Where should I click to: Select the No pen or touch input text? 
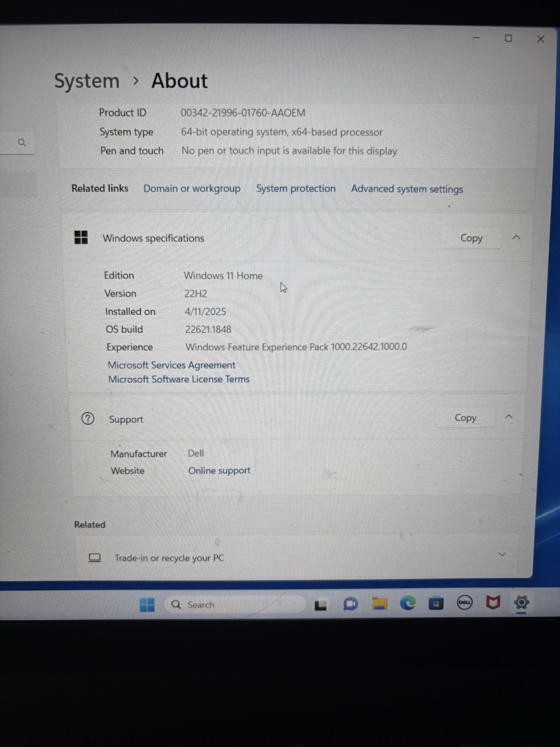pos(289,151)
